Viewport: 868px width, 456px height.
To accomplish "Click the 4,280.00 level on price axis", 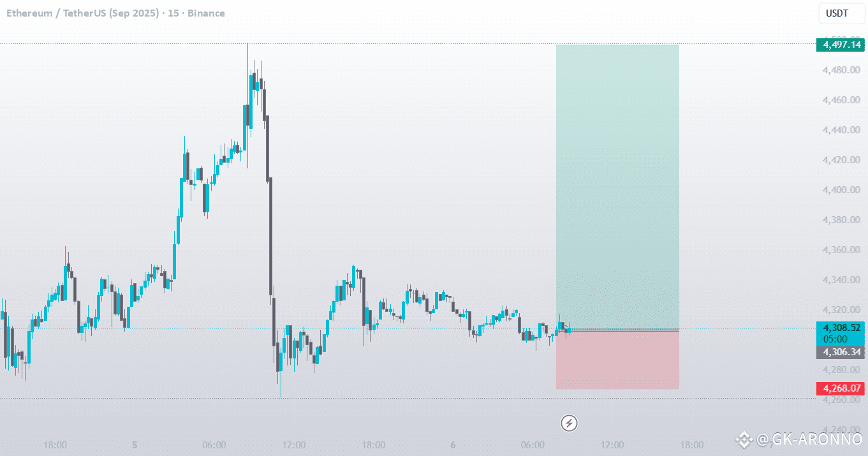I will click(x=842, y=370).
